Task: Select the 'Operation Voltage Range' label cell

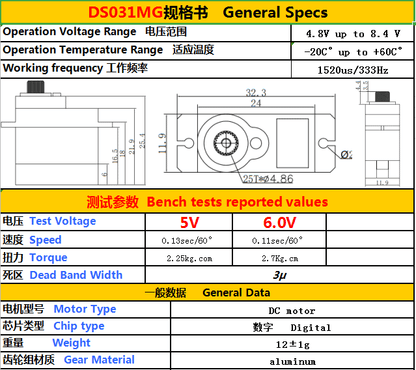Action: (146, 32)
